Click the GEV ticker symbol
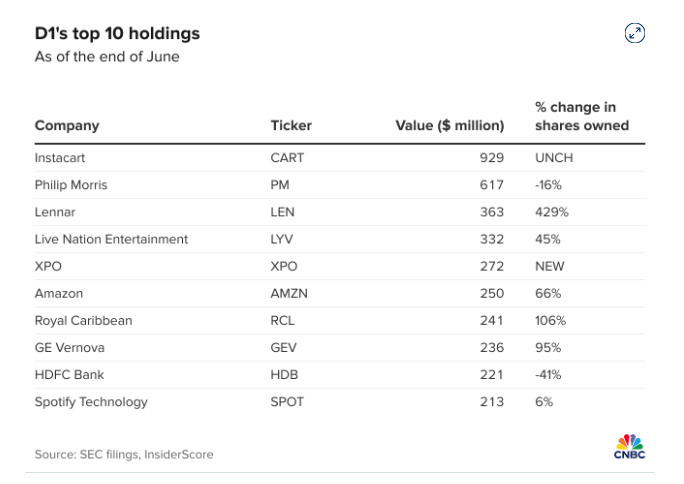 point(285,348)
